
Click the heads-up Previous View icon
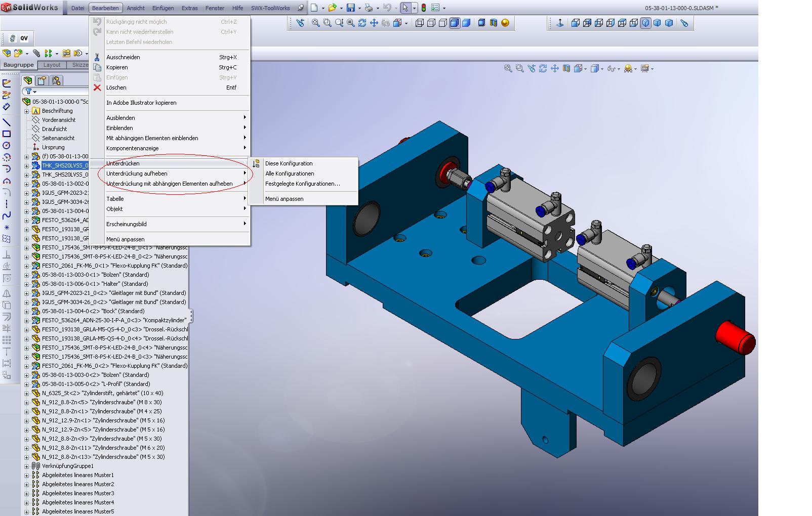coord(531,68)
